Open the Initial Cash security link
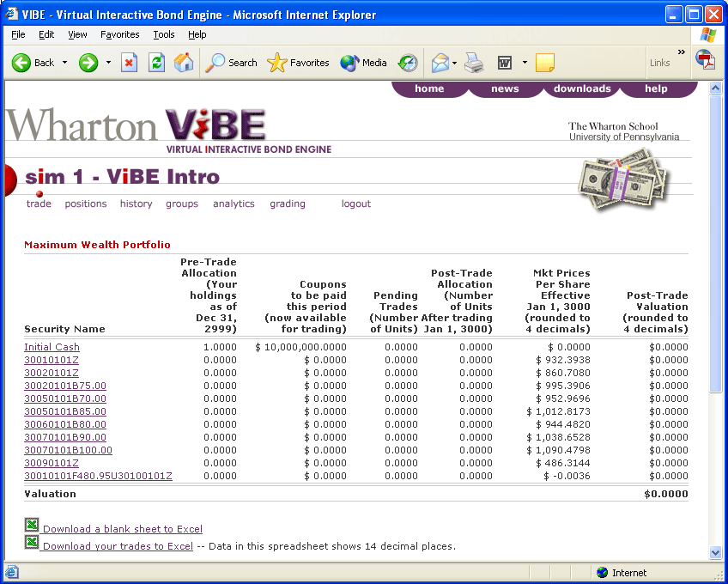 [x=52, y=347]
